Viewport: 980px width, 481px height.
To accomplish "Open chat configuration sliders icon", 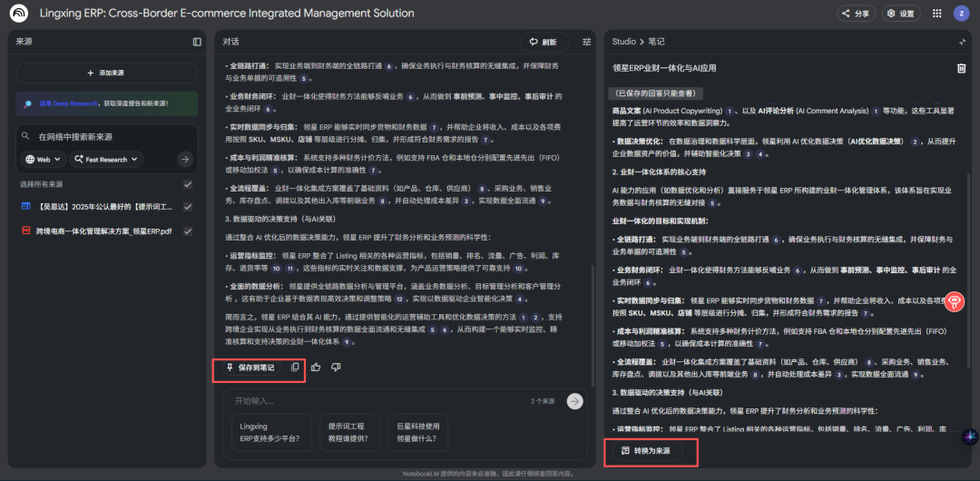I will pyautogui.click(x=586, y=42).
